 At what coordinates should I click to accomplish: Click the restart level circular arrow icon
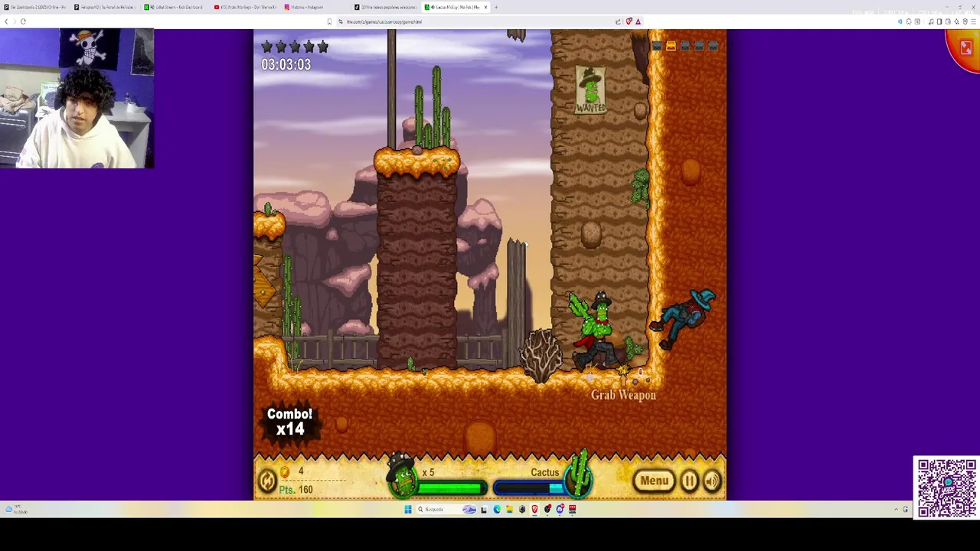tap(266, 481)
